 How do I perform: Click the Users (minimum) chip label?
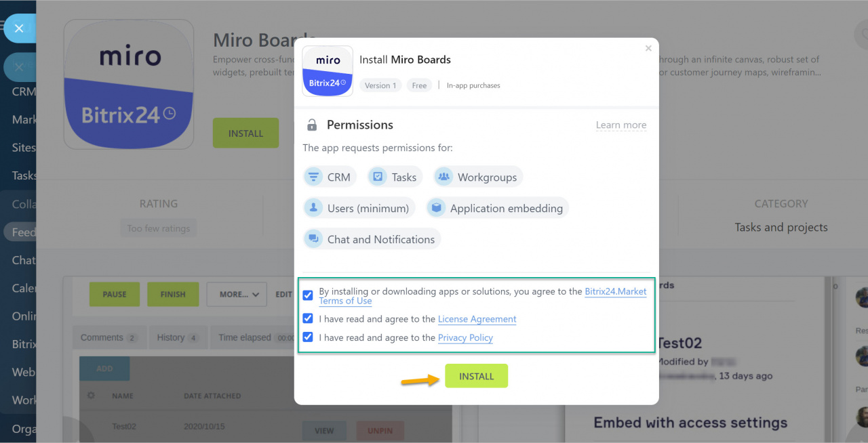(368, 209)
